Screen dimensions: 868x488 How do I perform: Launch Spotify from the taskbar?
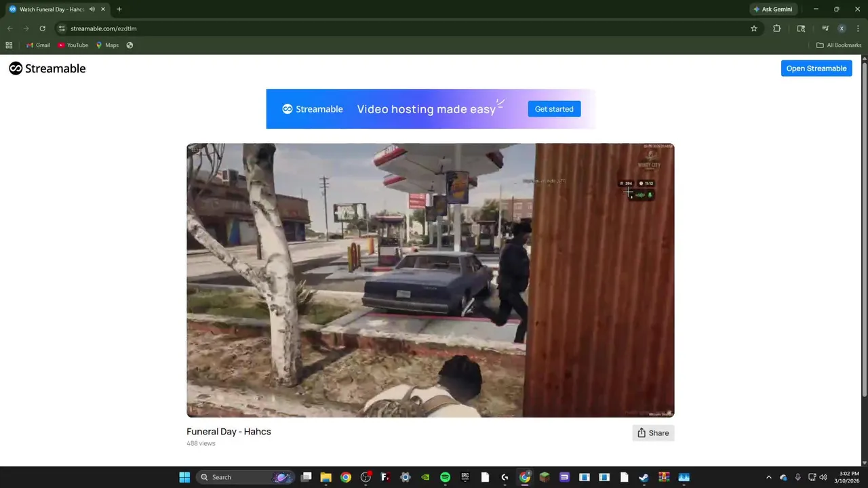(x=445, y=477)
